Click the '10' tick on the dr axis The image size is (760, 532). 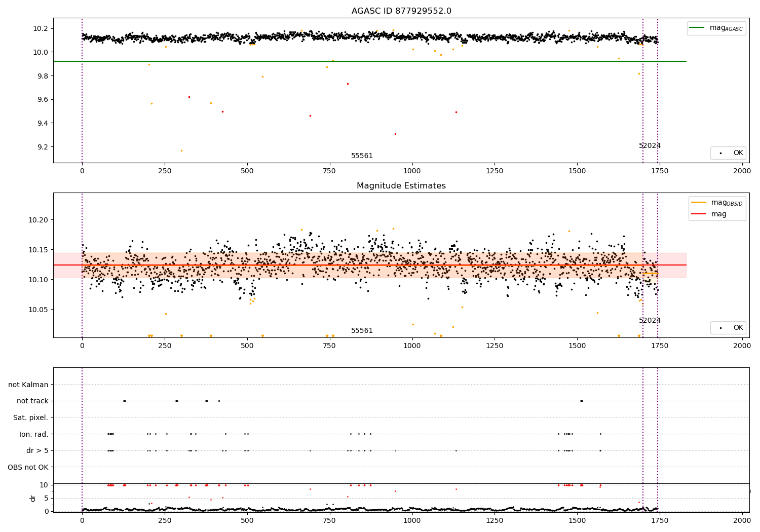tap(44, 485)
